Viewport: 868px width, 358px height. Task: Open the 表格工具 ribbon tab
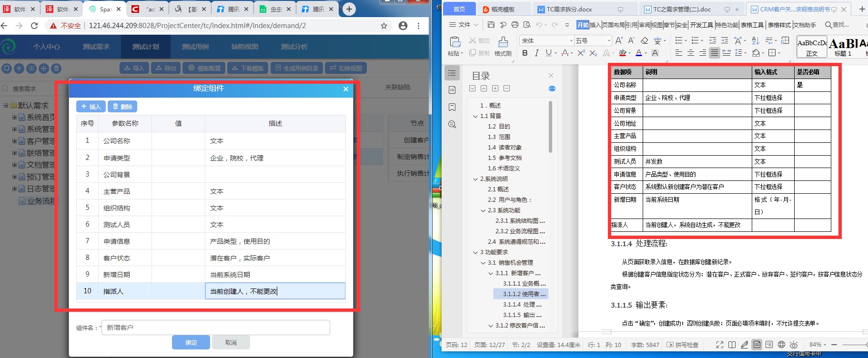(x=752, y=25)
